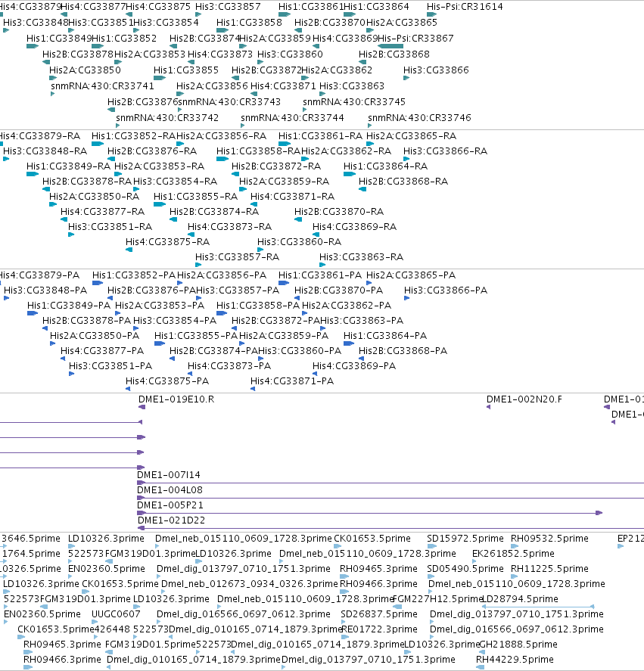Select protein His3:CG33866-PA label
The width and height of the screenshot is (644, 671).
point(446,290)
